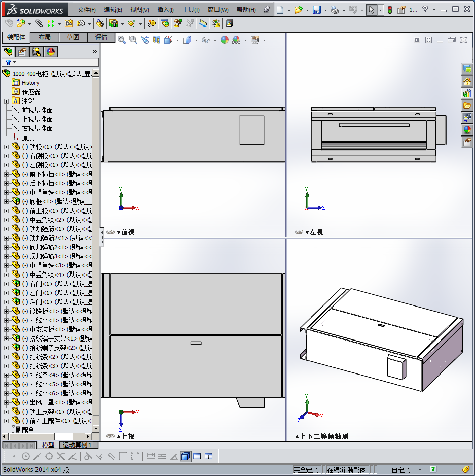Open the Design Library task pane icon
475x476 pixels.
click(x=467, y=93)
